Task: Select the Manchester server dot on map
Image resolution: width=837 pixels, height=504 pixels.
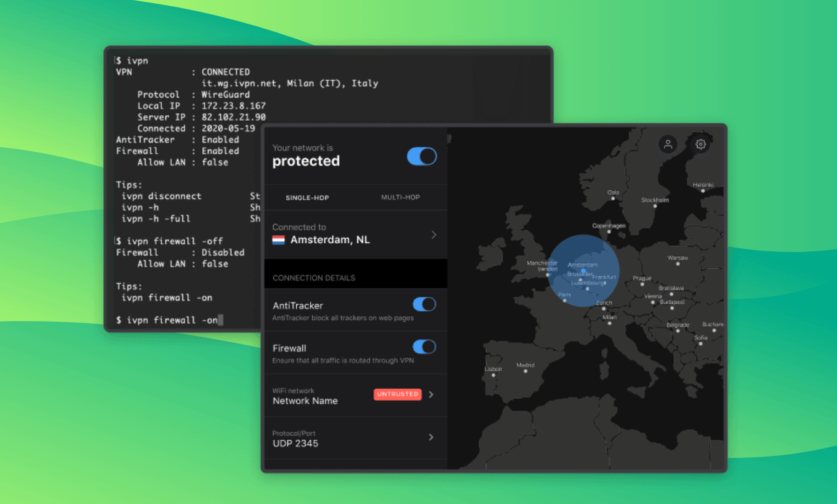Action: (548, 275)
